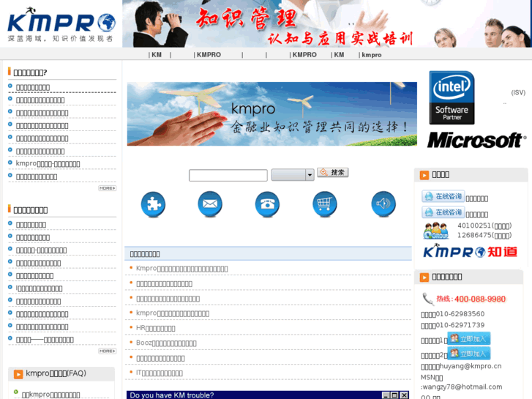
Task: Open the left sidebar link starting with 'kmpro'
Action: pyautogui.click(x=48, y=164)
